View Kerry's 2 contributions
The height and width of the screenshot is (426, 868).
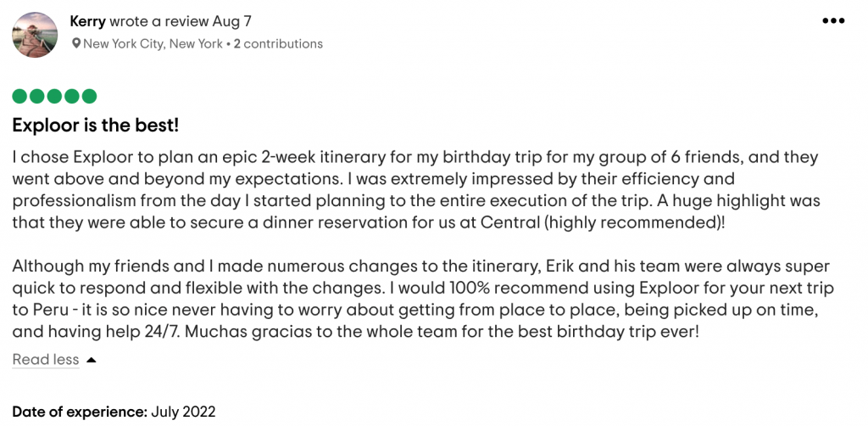pos(278,43)
